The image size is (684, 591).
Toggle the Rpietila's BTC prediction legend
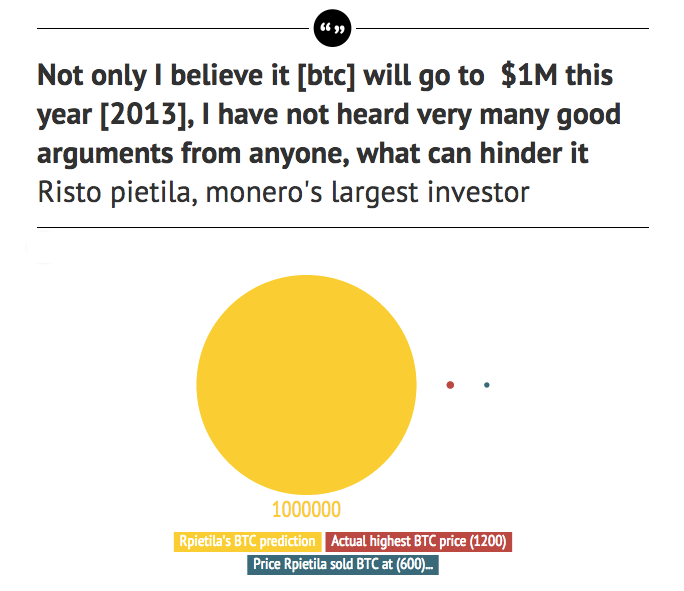[x=248, y=542]
